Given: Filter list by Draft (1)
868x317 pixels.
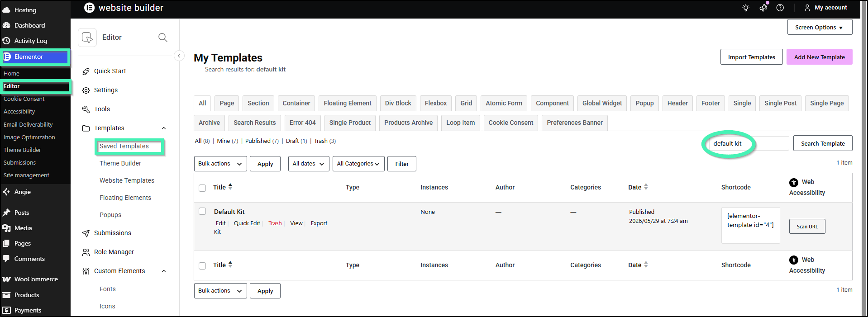Looking at the screenshot, I should point(296,141).
